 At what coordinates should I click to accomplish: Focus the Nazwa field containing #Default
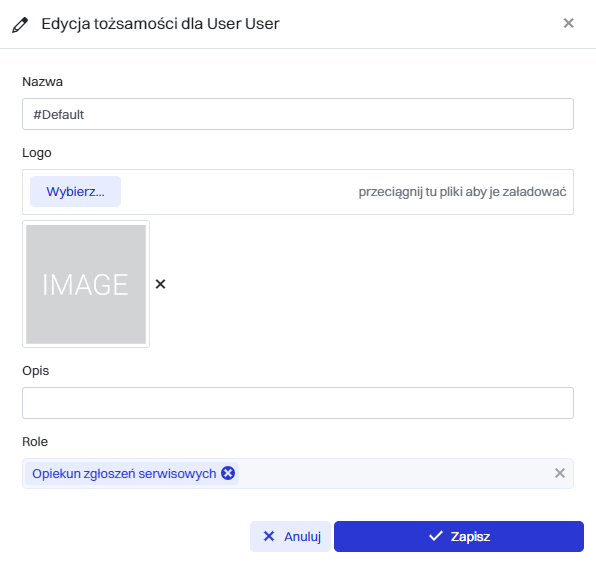tap(298, 114)
